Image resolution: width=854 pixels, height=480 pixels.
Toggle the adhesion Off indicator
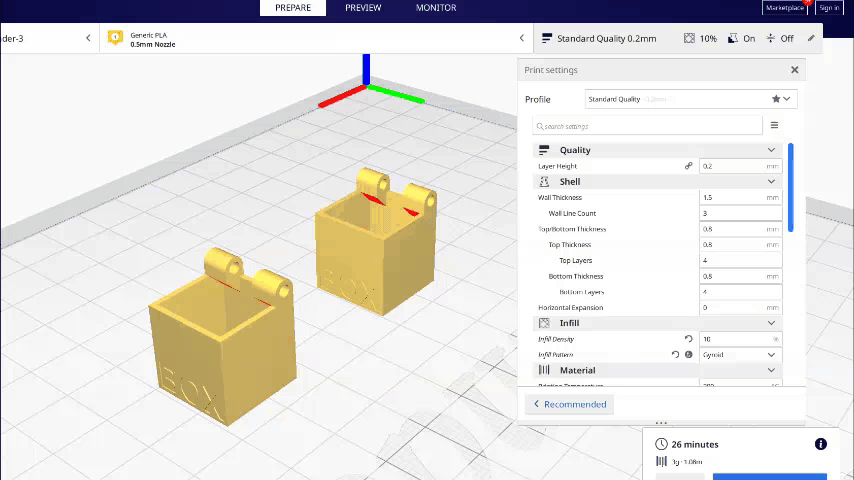779,38
